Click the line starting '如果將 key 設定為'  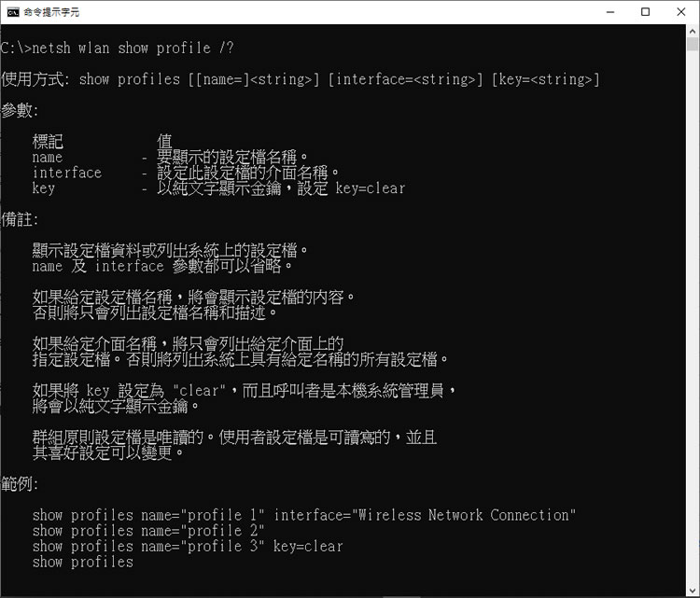coord(245,391)
